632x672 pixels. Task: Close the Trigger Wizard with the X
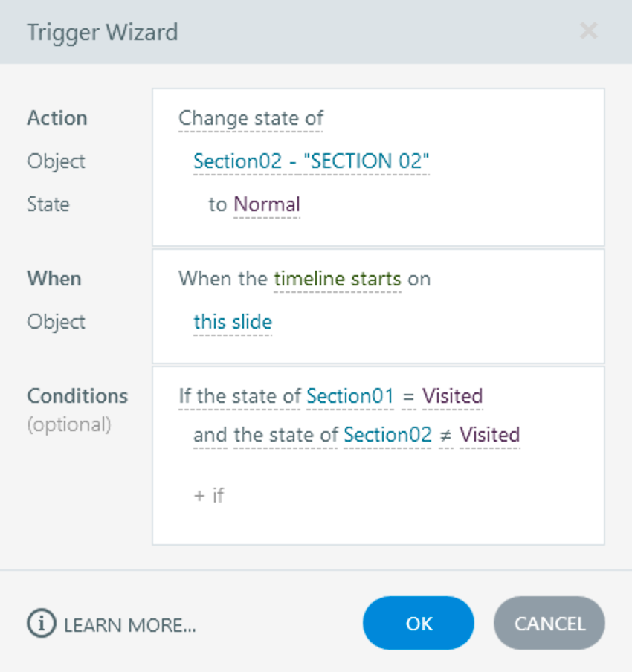(x=588, y=31)
